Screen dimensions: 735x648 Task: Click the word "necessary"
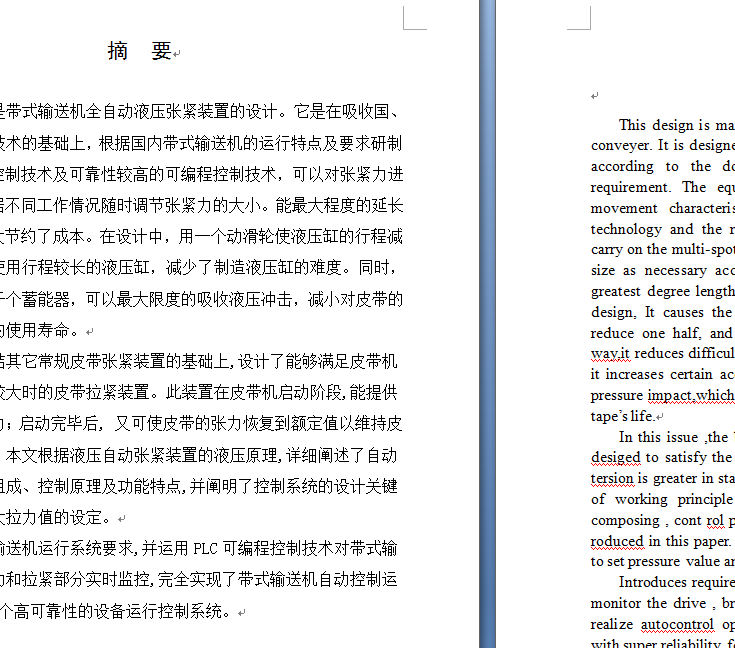click(x=675, y=271)
